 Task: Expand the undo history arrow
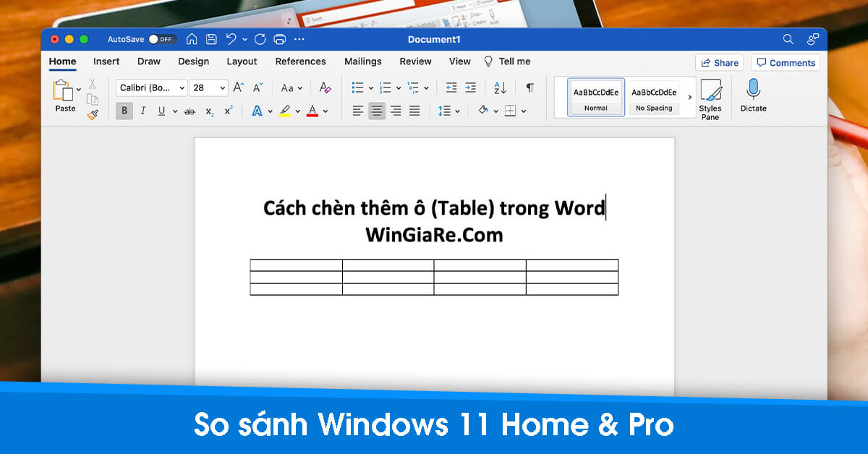coord(244,39)
